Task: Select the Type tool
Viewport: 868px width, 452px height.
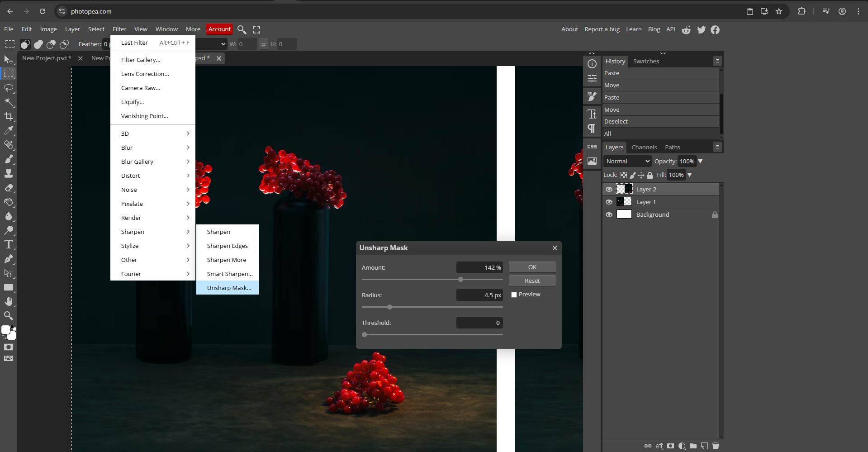Action: point(9,245)
